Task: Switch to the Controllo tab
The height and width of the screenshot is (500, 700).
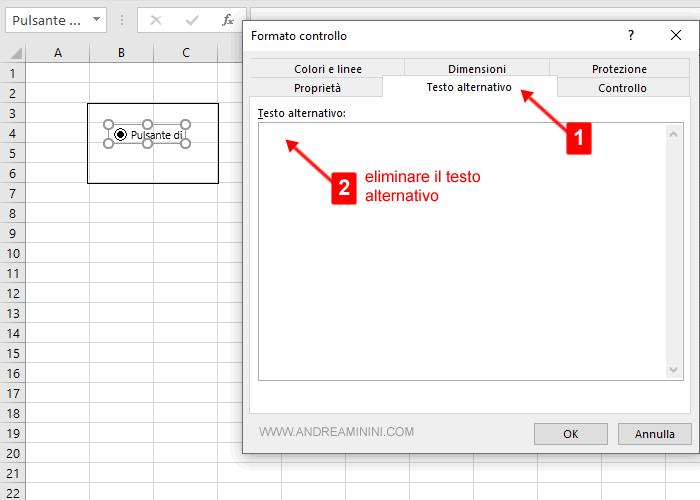Action: click(x=622, y=88)
